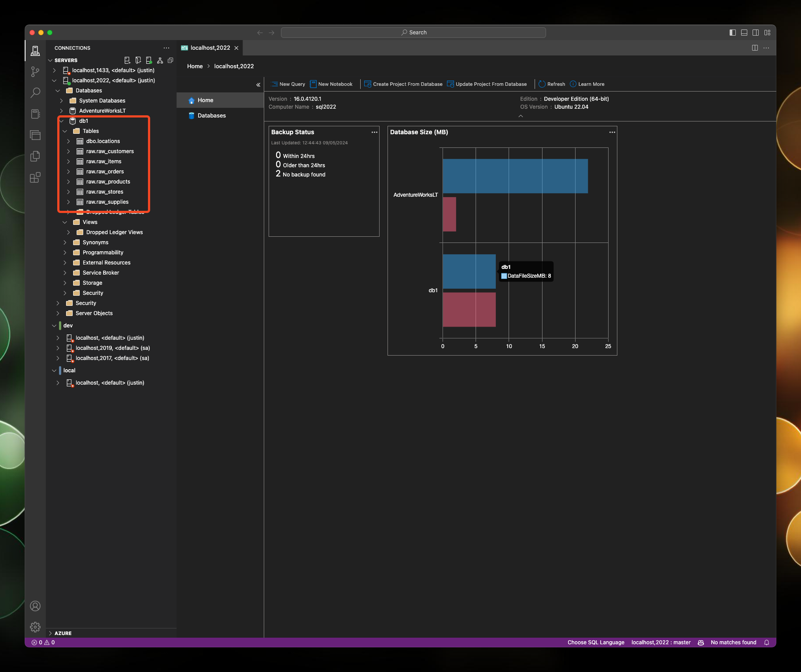Viewport: 801px width, 672px height.
Task: Open Connections panel more actions menu
Action: click(166, 48)
